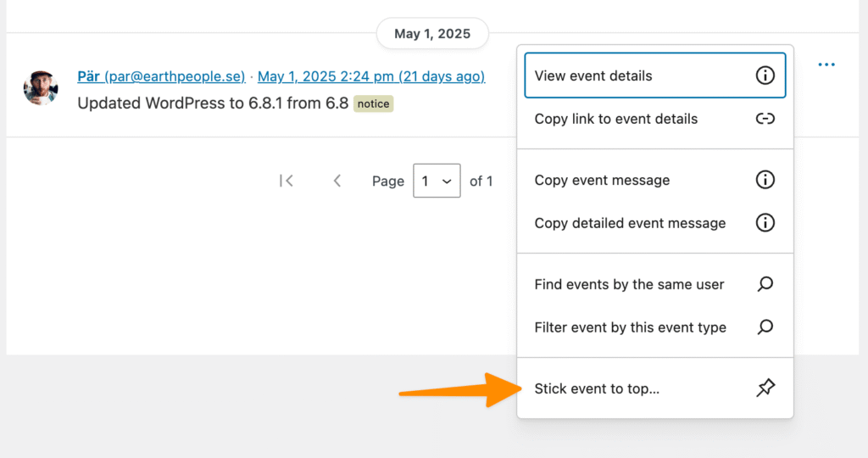Click the notice level badge
868x458 pixels.
pos(373,103)
